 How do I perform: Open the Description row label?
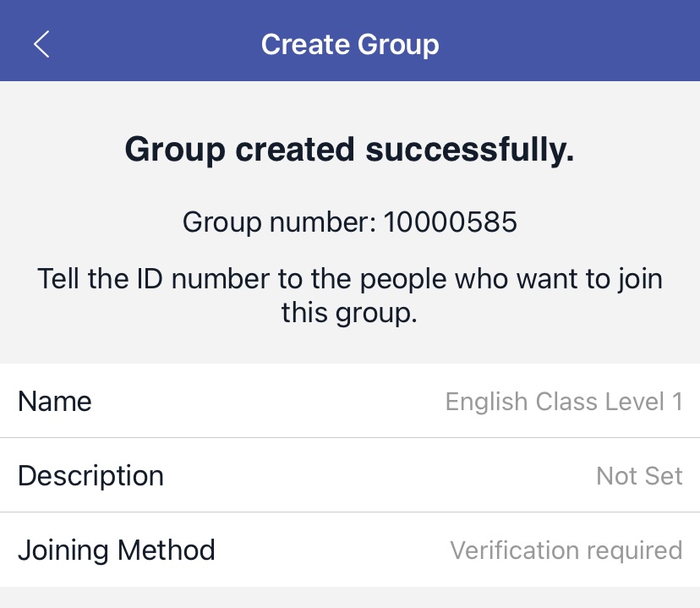coord(90,475)
